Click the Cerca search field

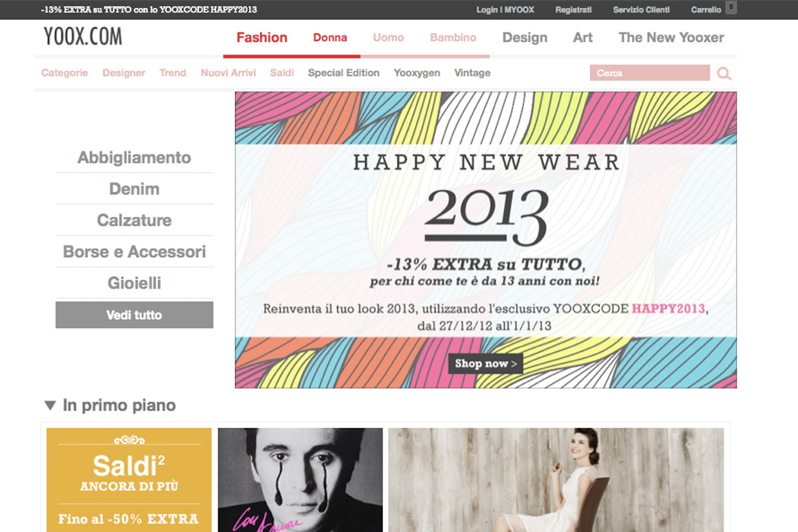pos(649,73)
